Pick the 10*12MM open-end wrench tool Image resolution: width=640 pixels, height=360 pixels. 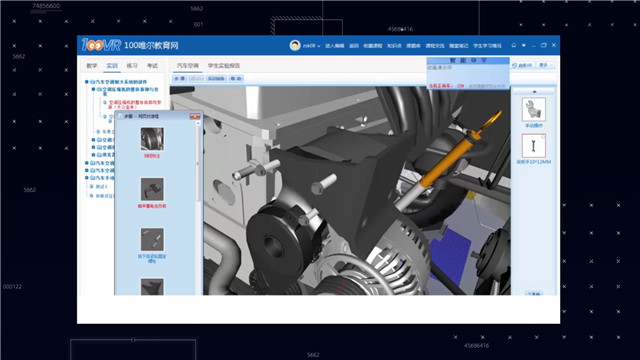point(533,146)
